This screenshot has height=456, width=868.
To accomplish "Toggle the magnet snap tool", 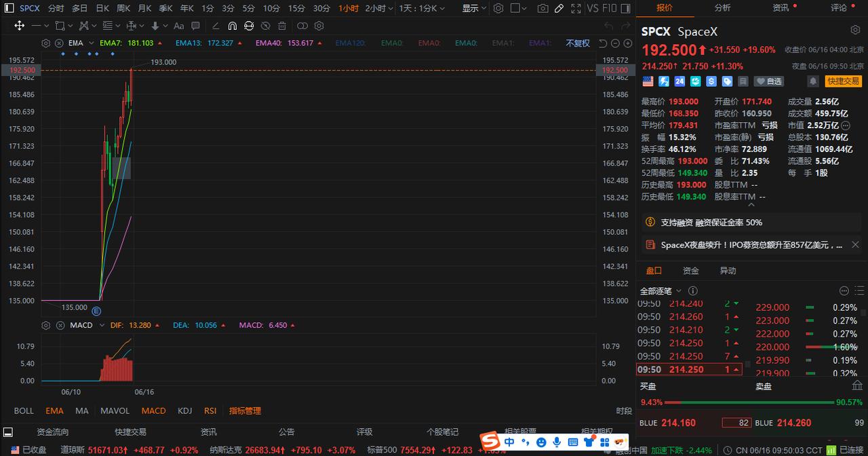I will (232, 26).
